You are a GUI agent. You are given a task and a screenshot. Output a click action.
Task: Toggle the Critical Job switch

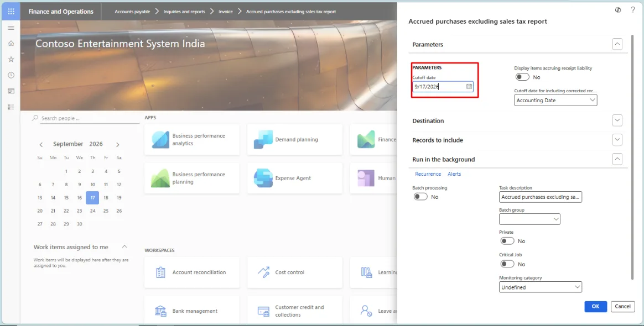point(507,264)
